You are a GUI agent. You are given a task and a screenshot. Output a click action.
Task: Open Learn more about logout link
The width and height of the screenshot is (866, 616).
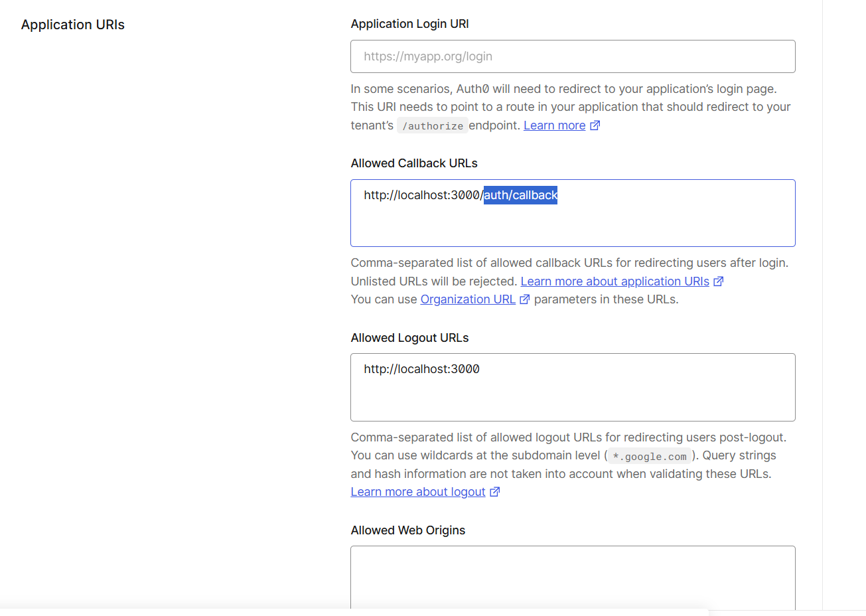coord(418,492)
